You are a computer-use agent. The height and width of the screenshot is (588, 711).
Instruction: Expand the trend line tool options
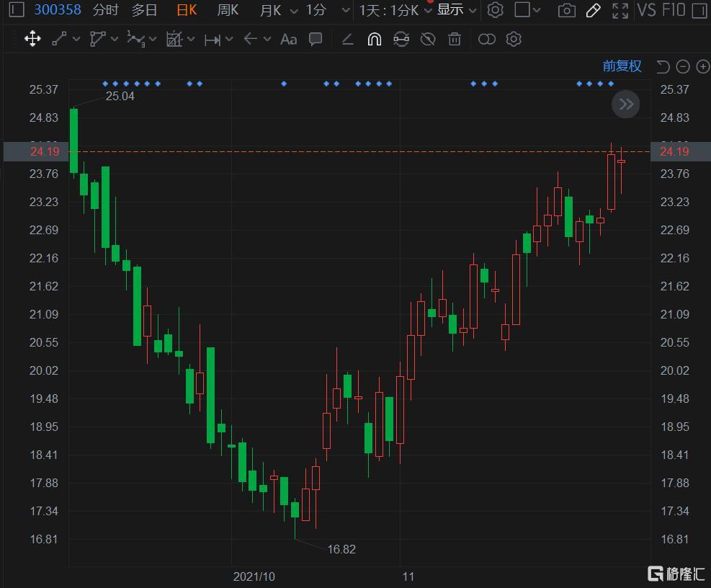coord(76,40)
